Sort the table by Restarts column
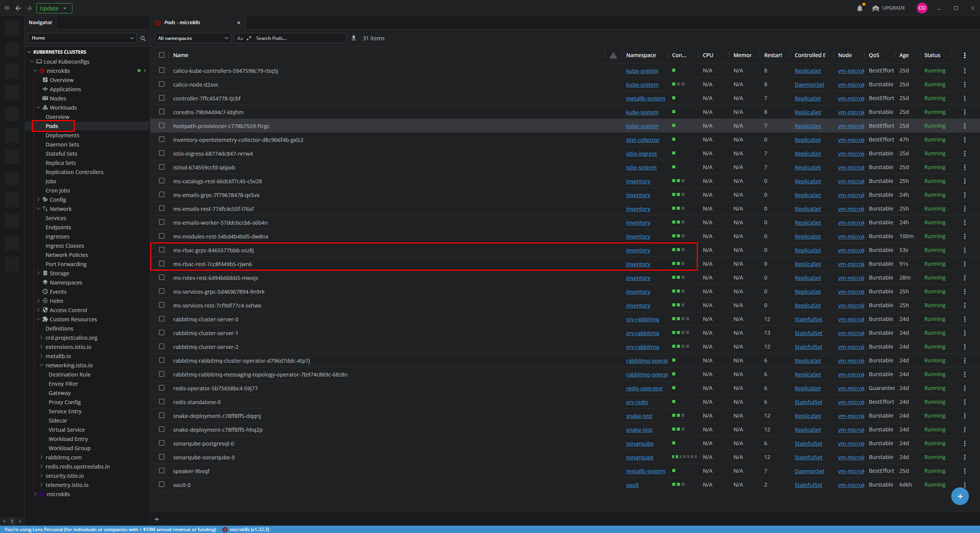 pyautogui.click(x=773, y=55)
